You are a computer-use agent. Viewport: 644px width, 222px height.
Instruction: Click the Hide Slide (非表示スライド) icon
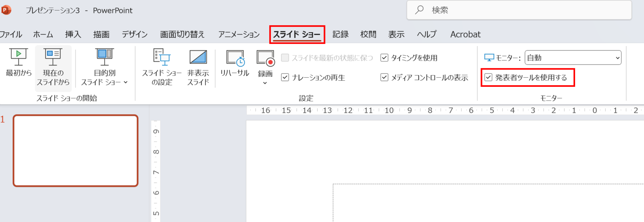(198, 58)
